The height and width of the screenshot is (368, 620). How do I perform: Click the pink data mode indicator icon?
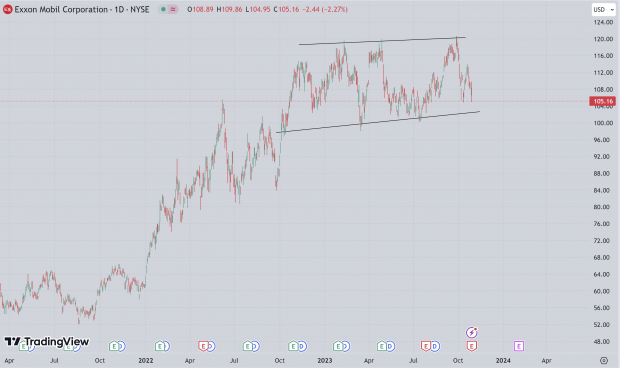click(x=173, y=9)
